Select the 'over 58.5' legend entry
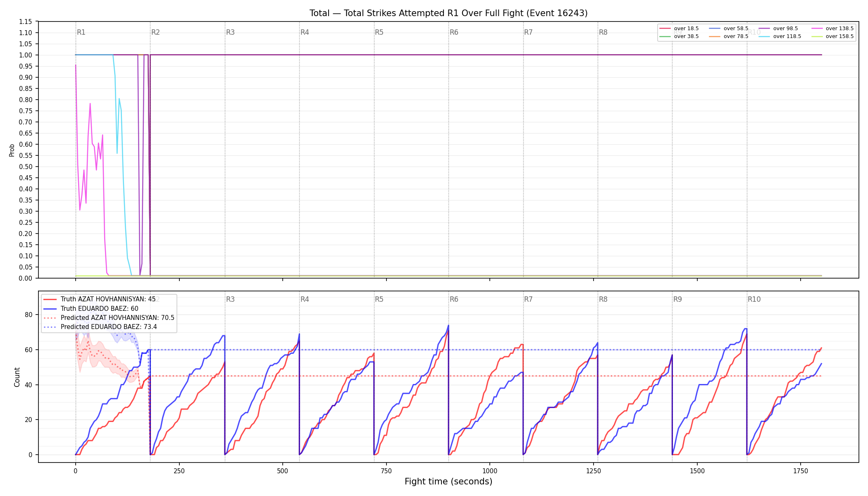This screenshot has width=868, height=496. coord(729,29)
